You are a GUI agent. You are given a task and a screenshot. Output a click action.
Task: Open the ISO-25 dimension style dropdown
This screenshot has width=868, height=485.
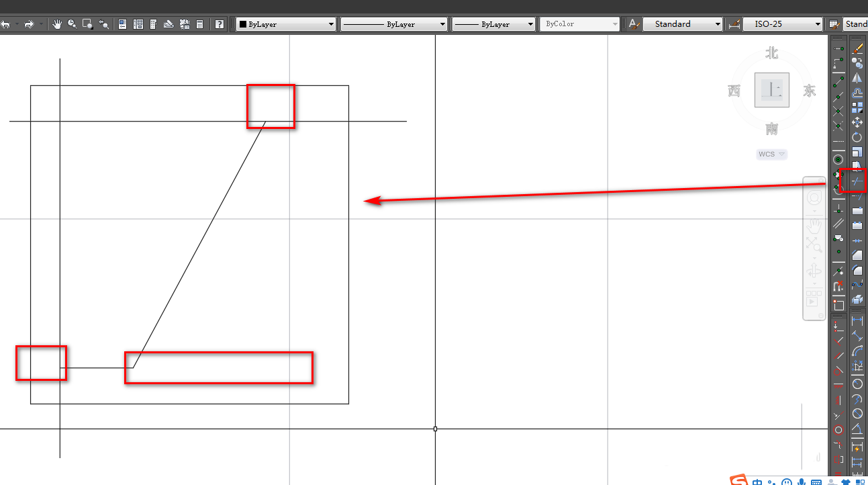click(783, 24)
